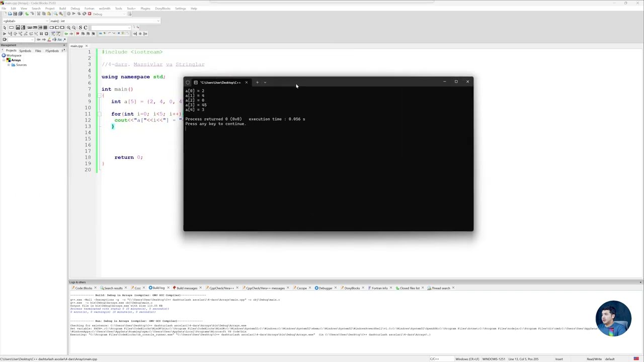The height and width of the screenshot is (362, 644).
Task: Open the Plugins menu
Action: pos(145,9)
